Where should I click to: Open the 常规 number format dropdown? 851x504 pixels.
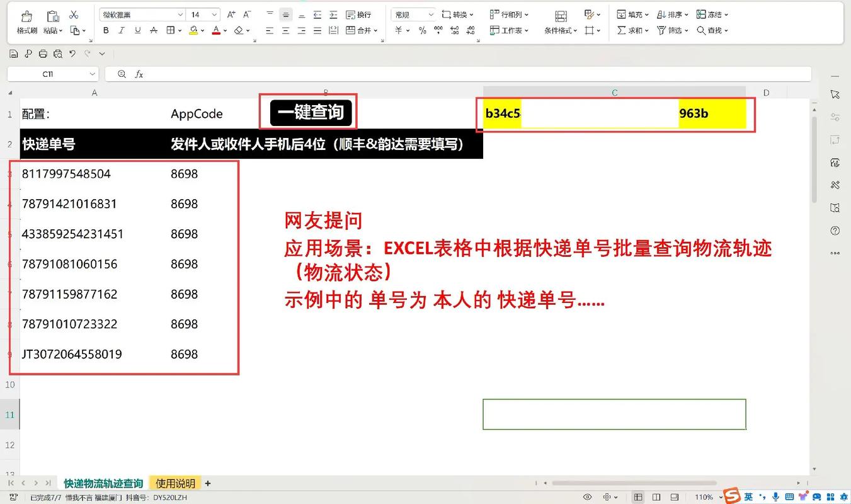(x=413, y=14)
